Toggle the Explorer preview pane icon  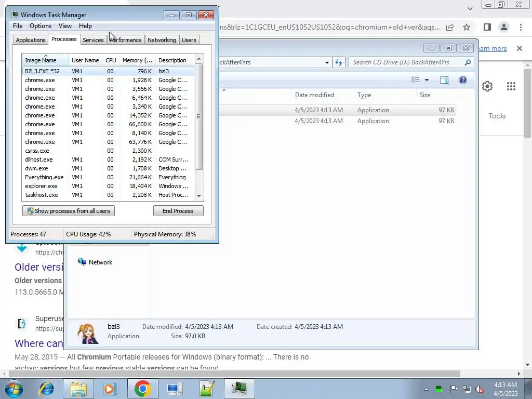444,79
